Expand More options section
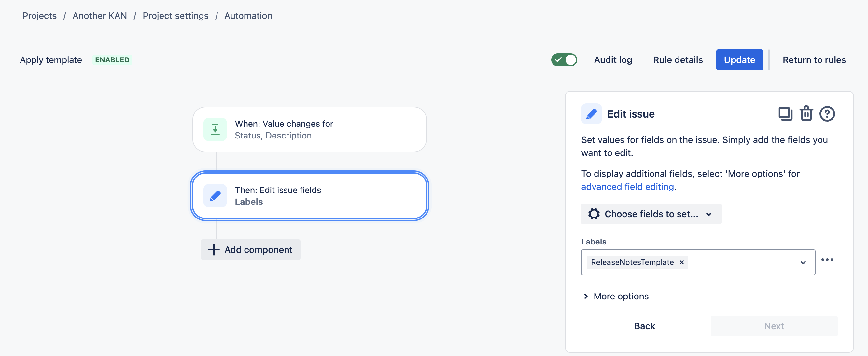Image resolution: width=868 pixels, height=356 pixels. (616, 296)
